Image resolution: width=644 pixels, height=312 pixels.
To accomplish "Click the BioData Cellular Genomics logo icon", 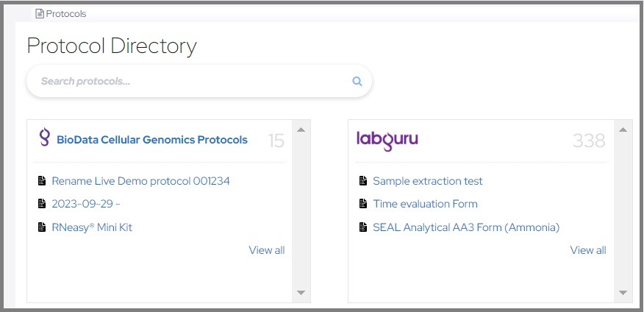I will click(45, 138).
